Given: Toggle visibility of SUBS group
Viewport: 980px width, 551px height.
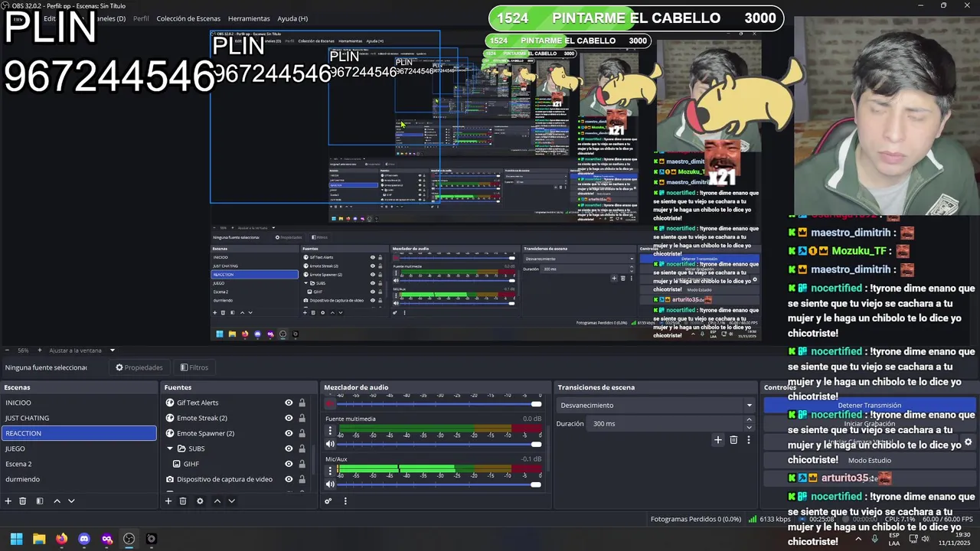Looking at the screenshot, I should 289,448.
